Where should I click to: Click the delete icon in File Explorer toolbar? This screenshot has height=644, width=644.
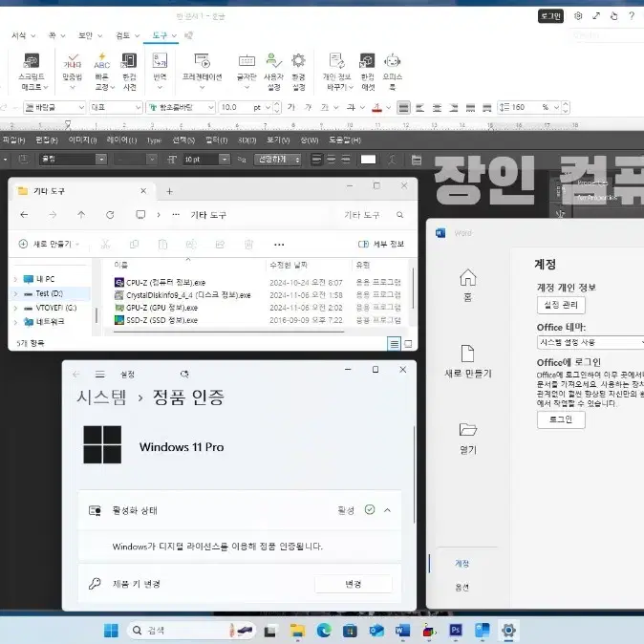[248, 245]
